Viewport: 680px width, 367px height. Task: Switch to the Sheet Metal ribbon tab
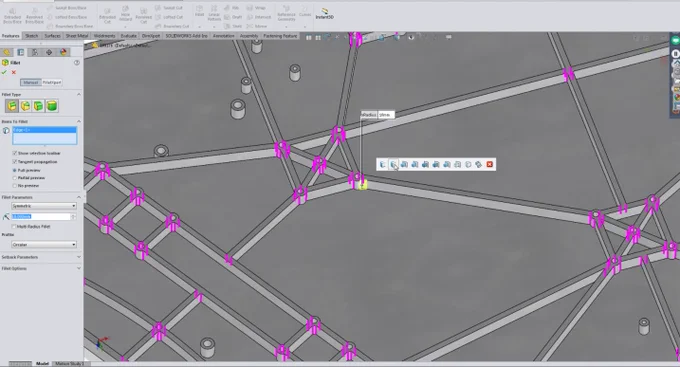pos(77,36)
